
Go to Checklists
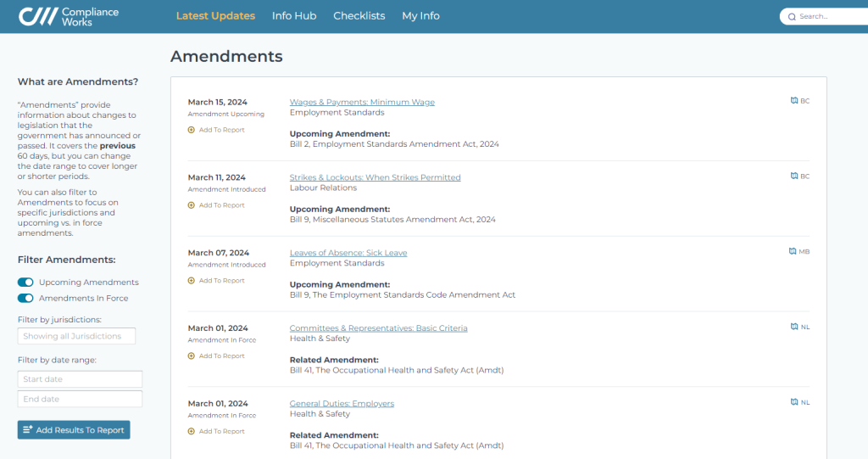click(359, 16)
